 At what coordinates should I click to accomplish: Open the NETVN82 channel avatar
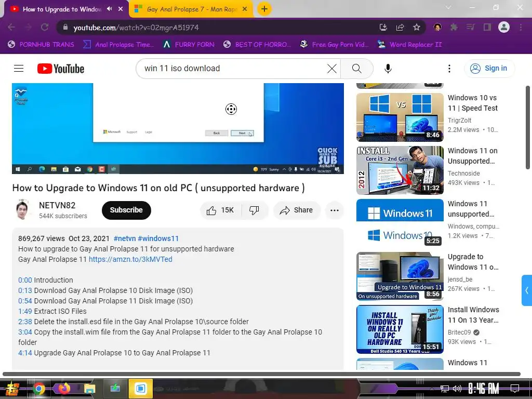pyautogui.click(x=22, y=210)
